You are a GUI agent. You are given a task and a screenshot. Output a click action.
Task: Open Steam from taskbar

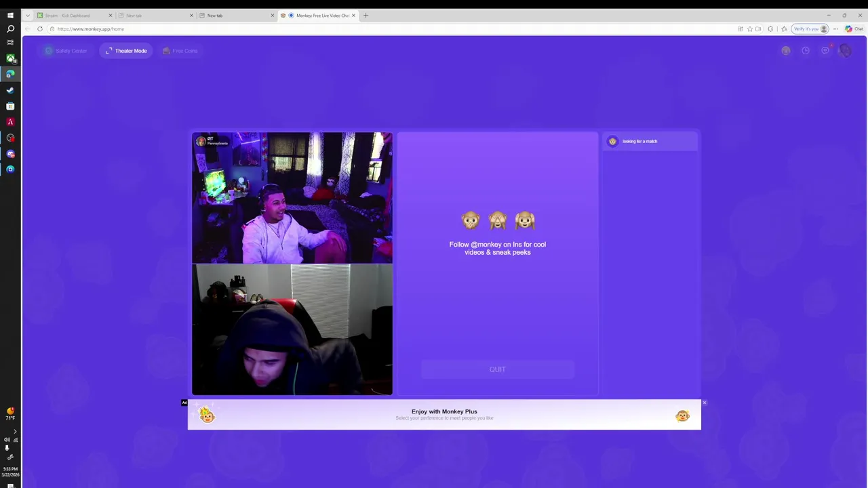pos(10,90)
